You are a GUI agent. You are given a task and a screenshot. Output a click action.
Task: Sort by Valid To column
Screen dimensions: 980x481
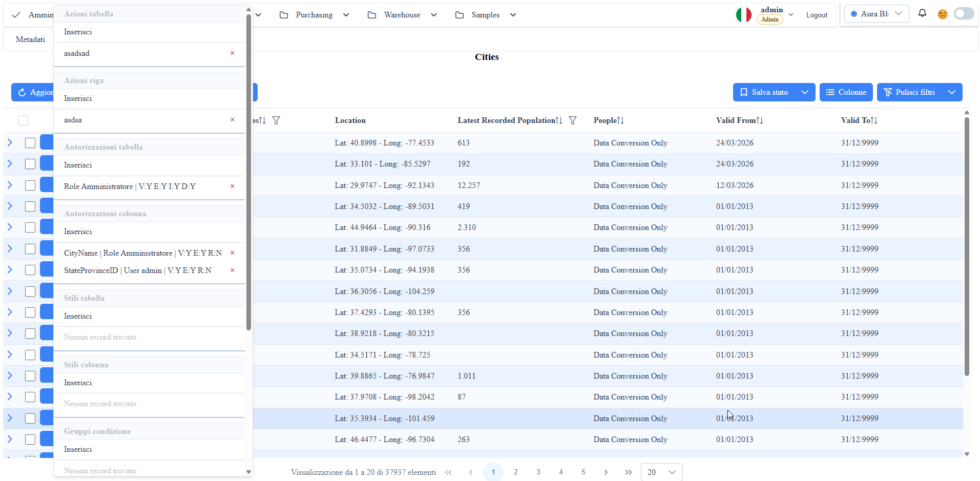[x=874, y=120]
